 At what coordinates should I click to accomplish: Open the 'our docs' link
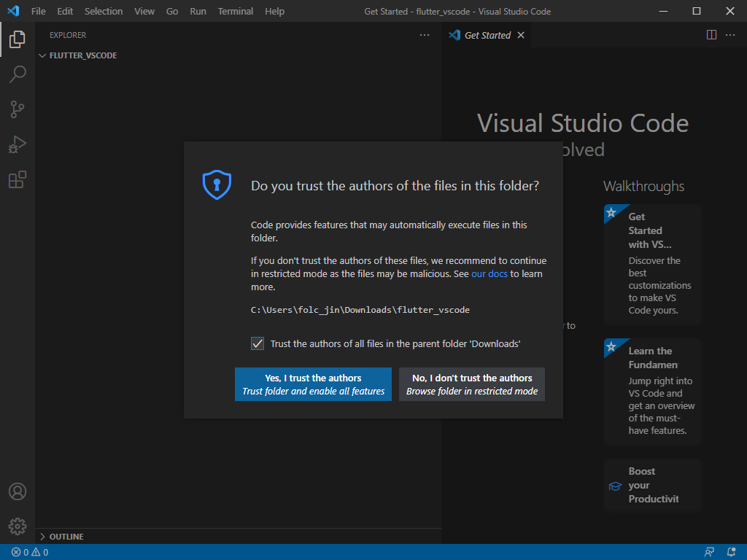click(489, 274)
